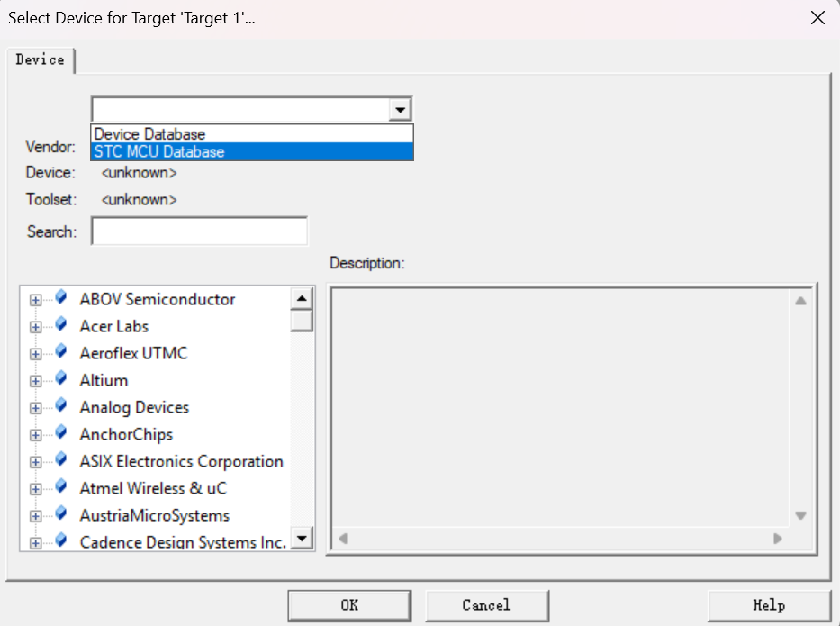Expand Atmel Wireless & uC node
The width and height of the screenshot is (840, 626).
click(x=35, y=489)
